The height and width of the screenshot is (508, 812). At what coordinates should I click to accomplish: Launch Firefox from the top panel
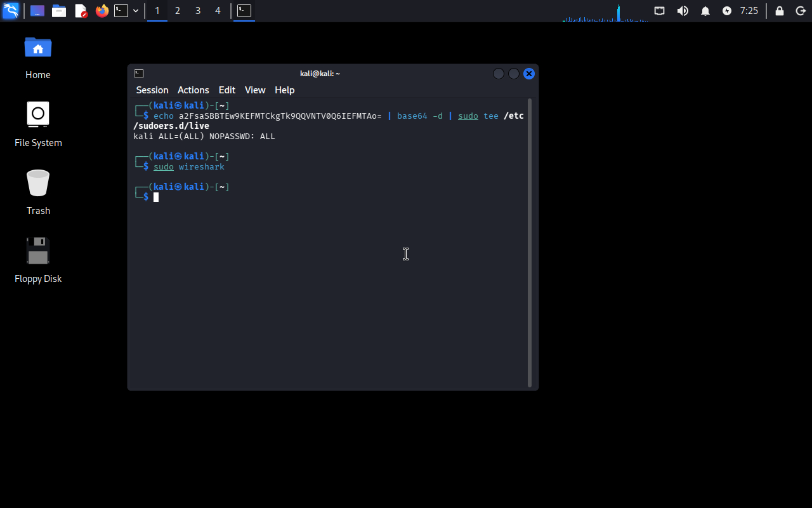pyautogui.click(x=101, y=11)
